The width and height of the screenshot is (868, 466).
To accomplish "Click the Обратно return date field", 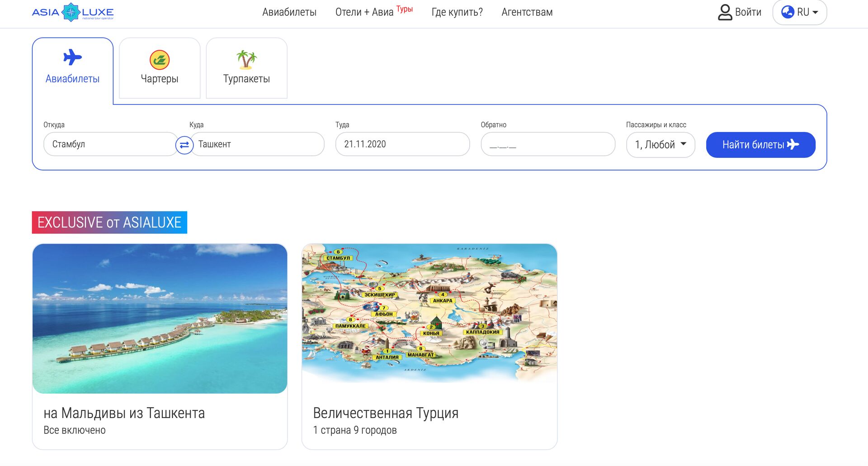I will tap(547, 144).
